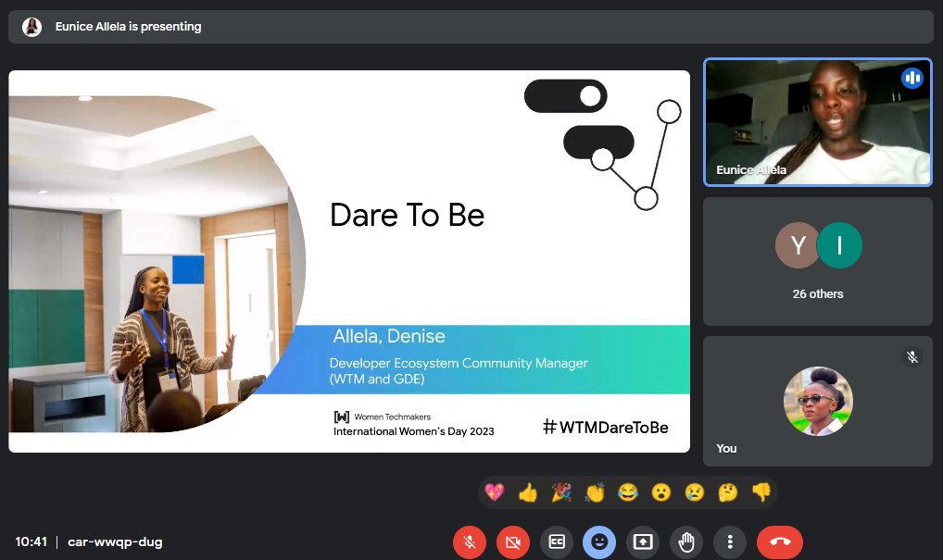Click International Women's Day 2023 text
Image resolution: width=943 pixels, height=560 pixels.
pos(414,431)
